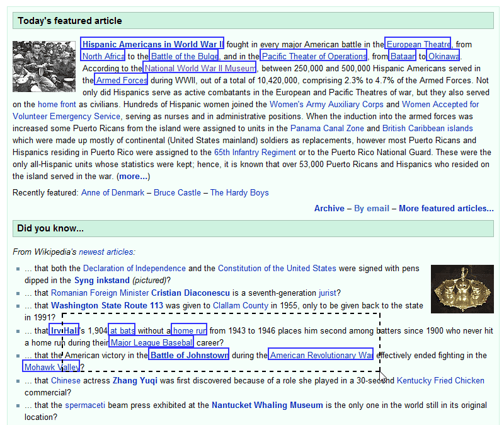Open More featured articles link
Viewport: 504px width, 425px height.
click(446, 209)
